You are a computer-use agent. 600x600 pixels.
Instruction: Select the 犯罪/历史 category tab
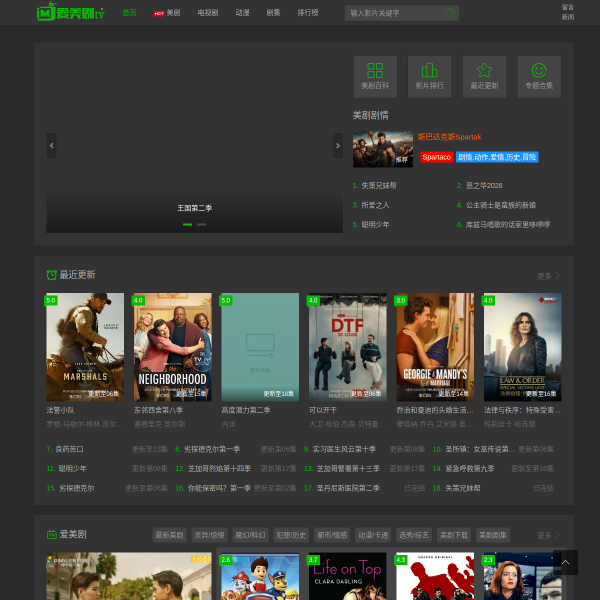click(291, 535)
